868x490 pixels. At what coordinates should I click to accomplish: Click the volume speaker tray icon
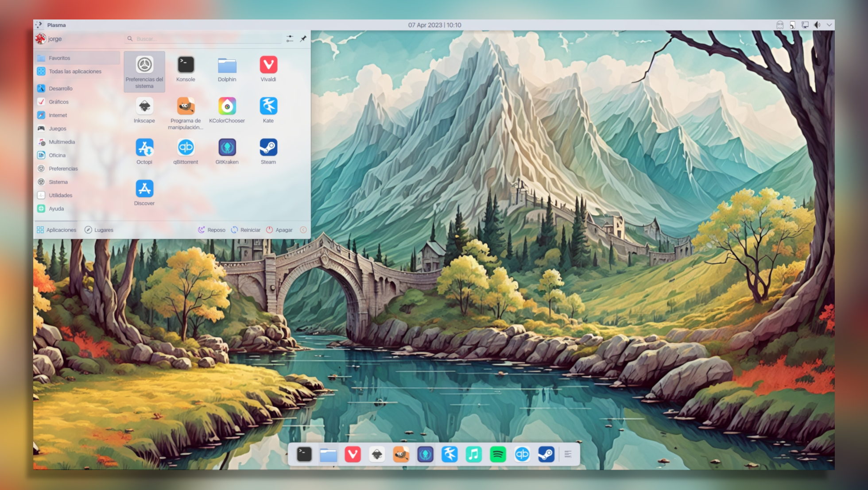pos(817,25)
